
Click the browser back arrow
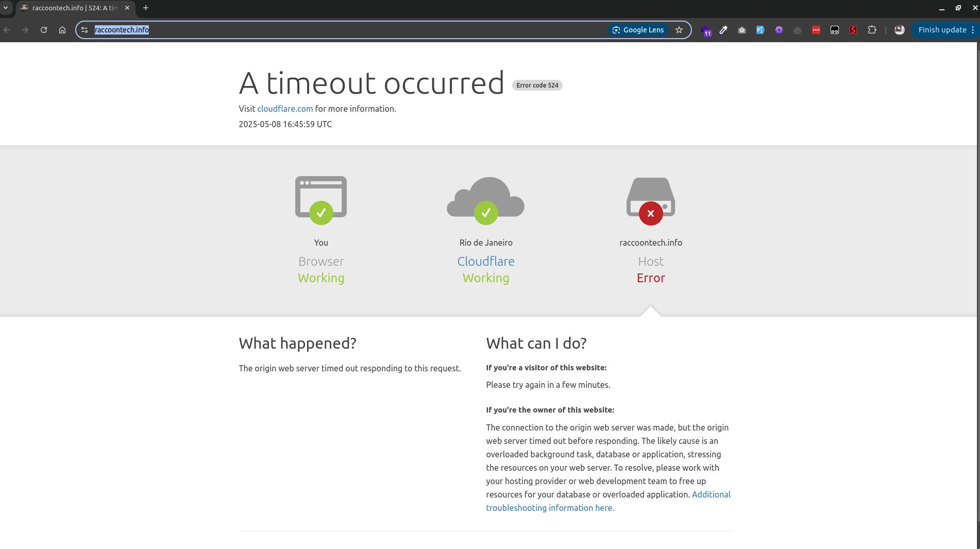pyautogui.click(x=7, y=30)
